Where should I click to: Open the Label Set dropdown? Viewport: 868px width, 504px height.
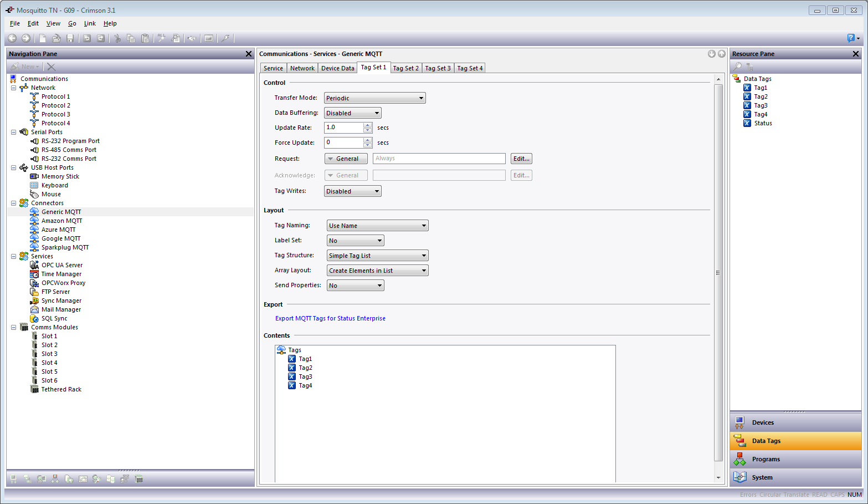[x=356, y=241]
